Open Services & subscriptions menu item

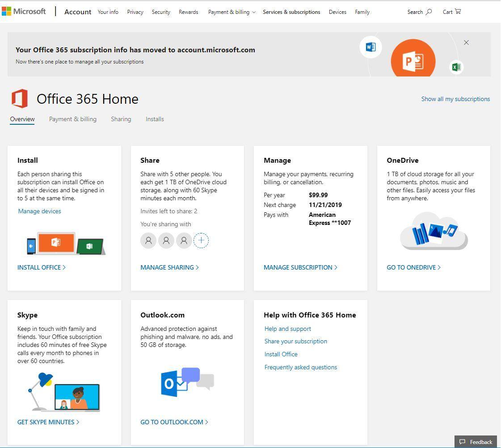coord(291,12)
